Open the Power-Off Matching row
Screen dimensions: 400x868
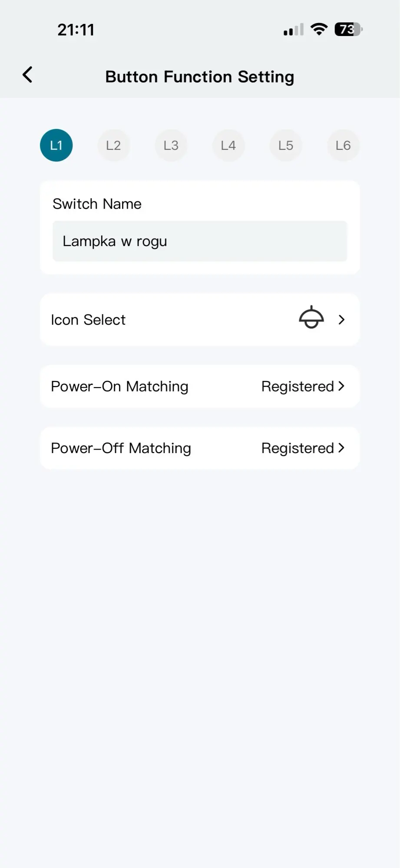[200, 448]
